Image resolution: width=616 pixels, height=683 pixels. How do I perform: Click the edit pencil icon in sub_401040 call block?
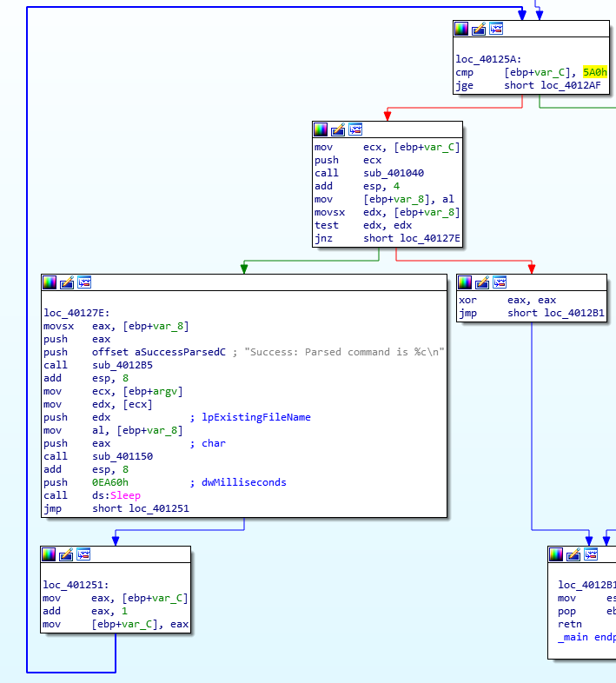[338, 129]
